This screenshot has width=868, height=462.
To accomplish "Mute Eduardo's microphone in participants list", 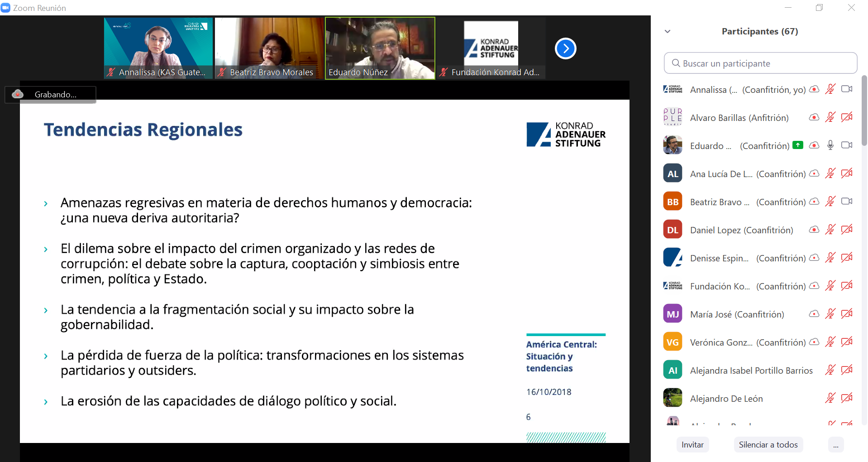I will tap(830, 145).
